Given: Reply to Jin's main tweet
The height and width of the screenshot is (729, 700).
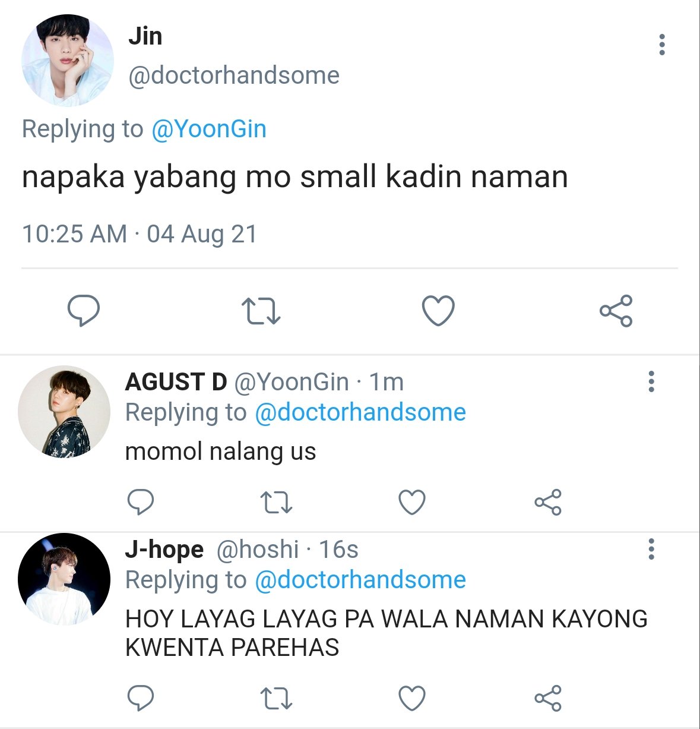Looking at the screenshot, I should [x=83, y=311].
